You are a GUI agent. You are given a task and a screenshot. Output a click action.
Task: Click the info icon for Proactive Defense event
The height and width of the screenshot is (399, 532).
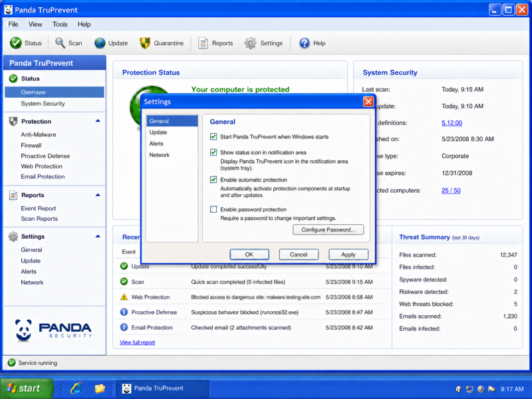124,312
